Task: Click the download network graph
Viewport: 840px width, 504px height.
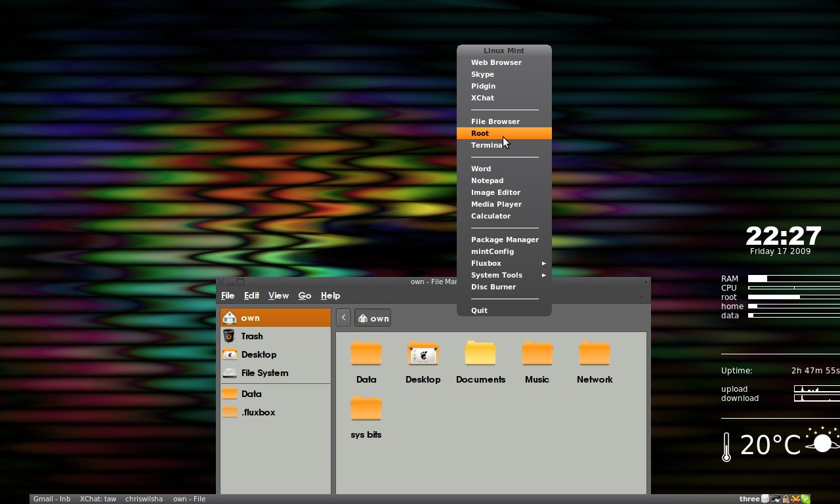Action: coord(817,398)
